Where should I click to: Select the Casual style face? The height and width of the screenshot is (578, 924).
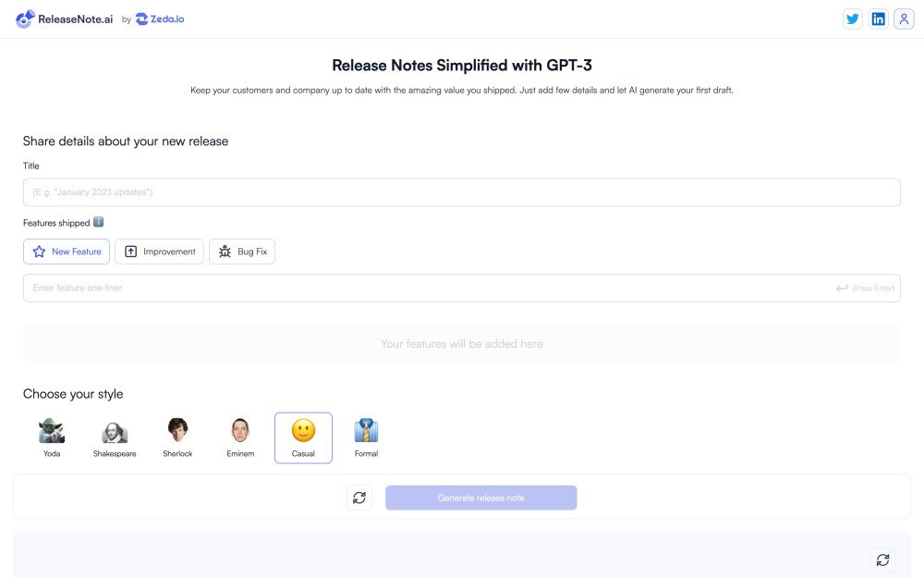tap(303, 431)
